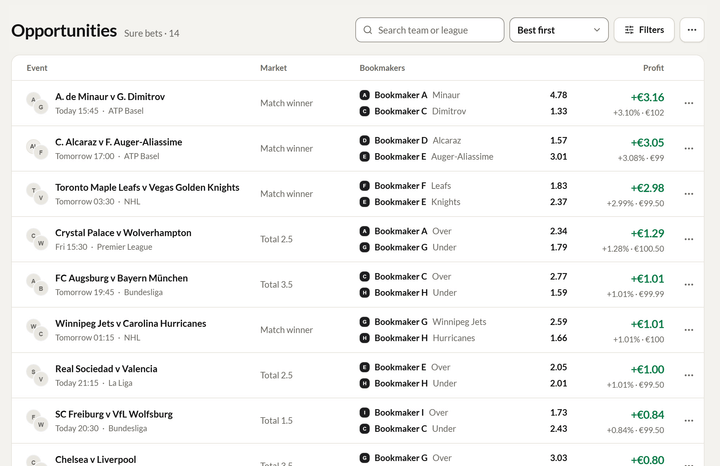
Task: Click odds 3.01 for Auger-Aliassime
Action: click(x=558, y=157)
